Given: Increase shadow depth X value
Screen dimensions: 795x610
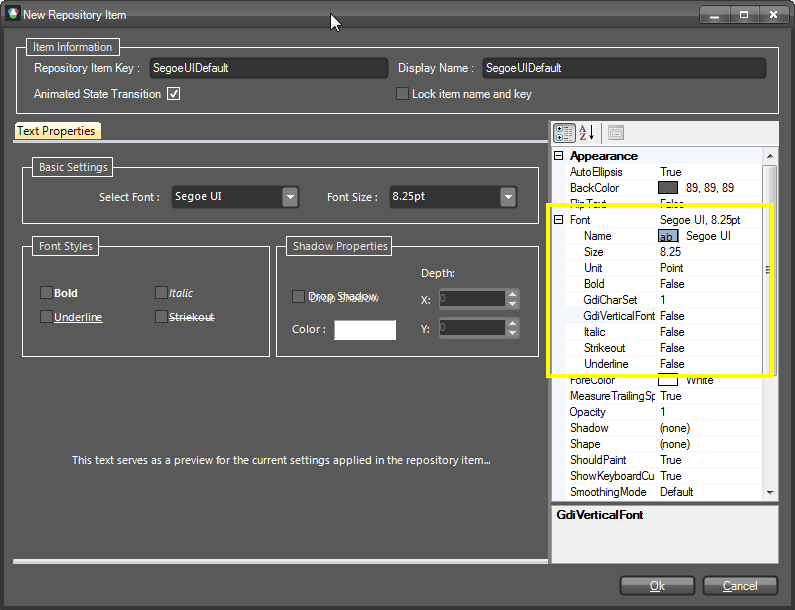Looking at the screenshot, I should [513, 294].
